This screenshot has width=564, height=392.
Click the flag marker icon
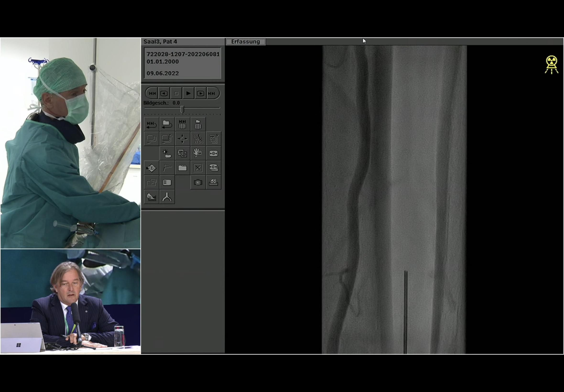(167, 168)
